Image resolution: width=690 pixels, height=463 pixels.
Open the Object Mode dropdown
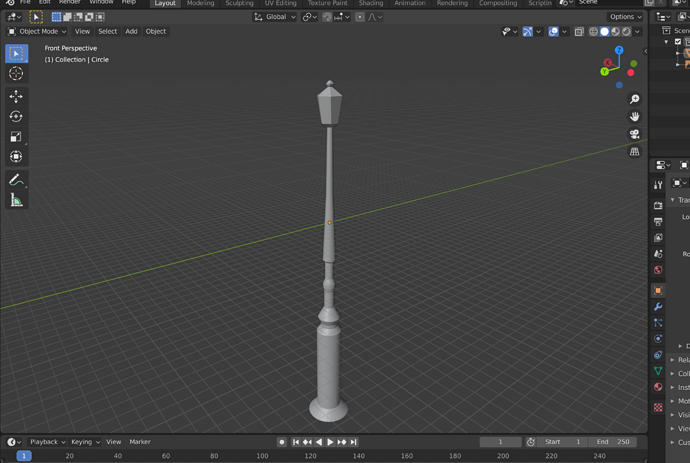pos(37,32)
